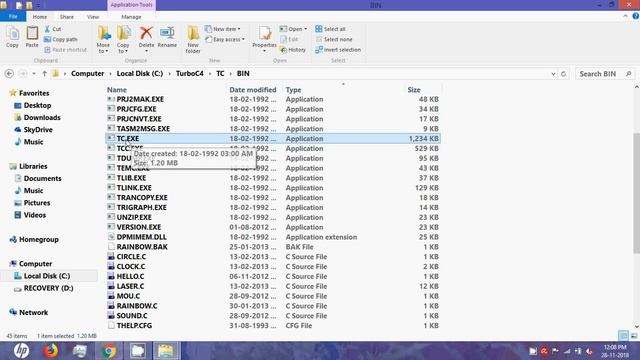Navigate to Local Disk (C:) breadcrumb

[140, 73]
